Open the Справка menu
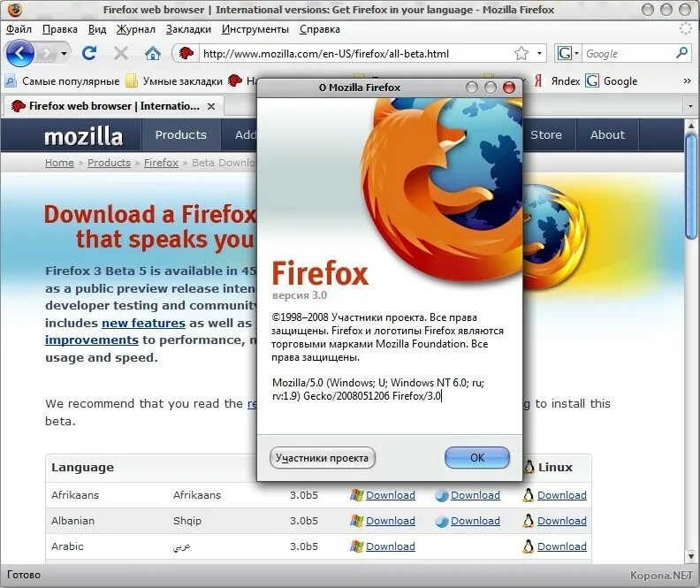The width and height of the screenshot is (700, 588). pyautogui.click(x=320, y=29)
